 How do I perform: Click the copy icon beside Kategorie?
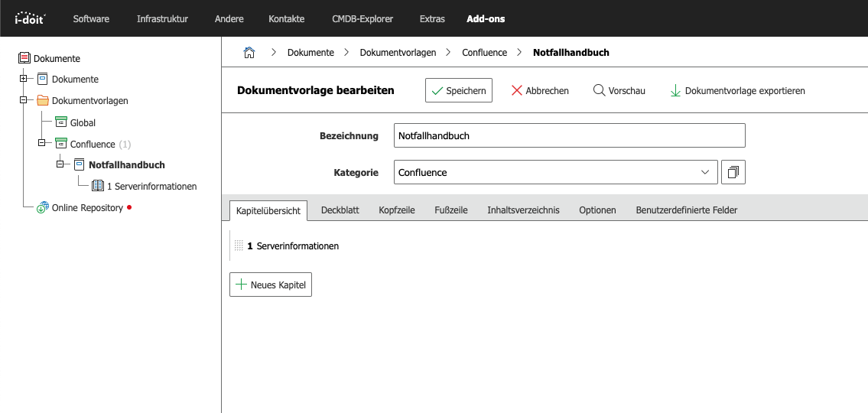733,173
